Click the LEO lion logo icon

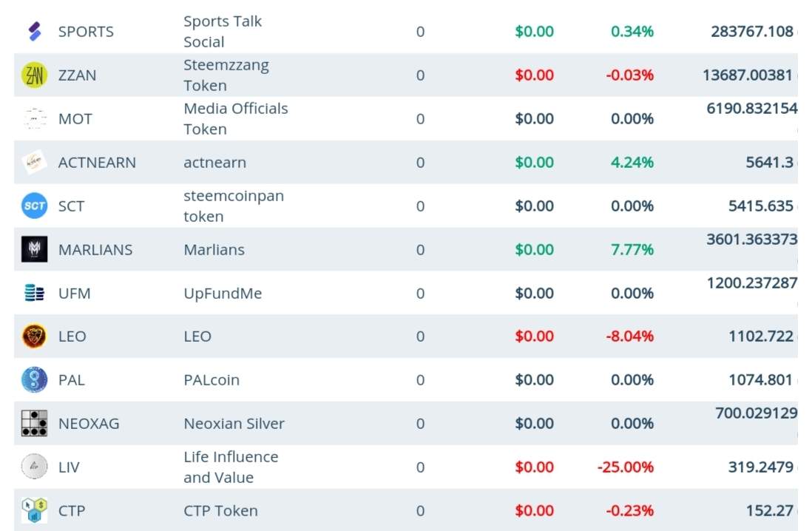coord(35,336)
